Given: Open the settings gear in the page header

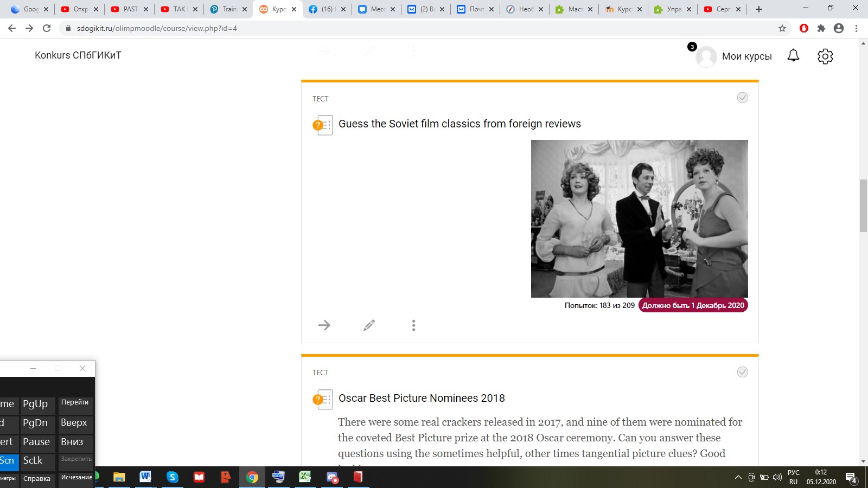Looking at the screenshot, I should 825,56.
